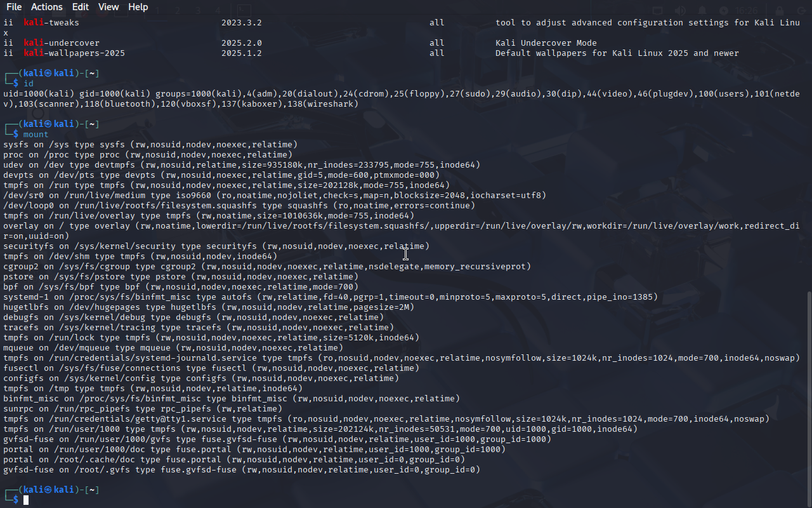Image resolution: width=812 pixels, height=508 pixels.
Task: Click the '/dev/loop0' squashfs mount line
Action: point(239,205)
